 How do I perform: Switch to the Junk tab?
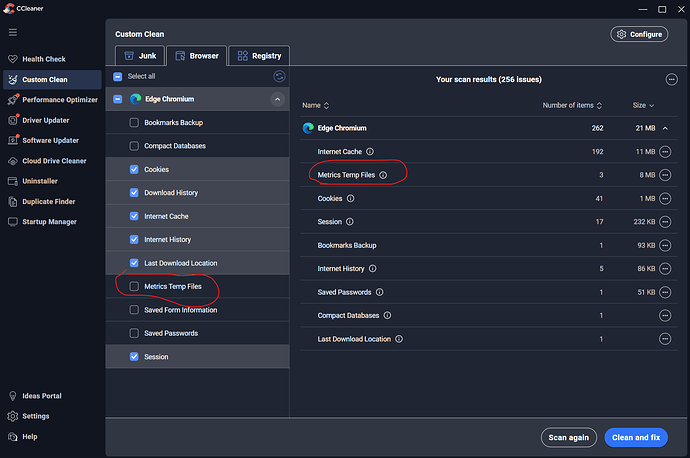tap(140, 56)
